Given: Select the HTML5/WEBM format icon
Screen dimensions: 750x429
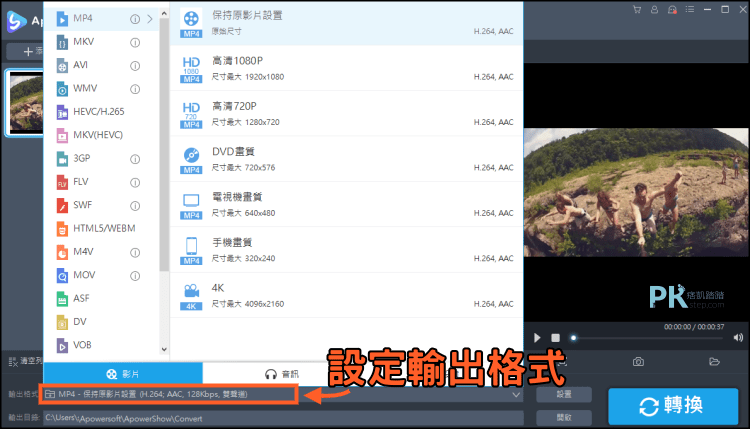Looking at the screenshot, I should (x=62, y=229).
